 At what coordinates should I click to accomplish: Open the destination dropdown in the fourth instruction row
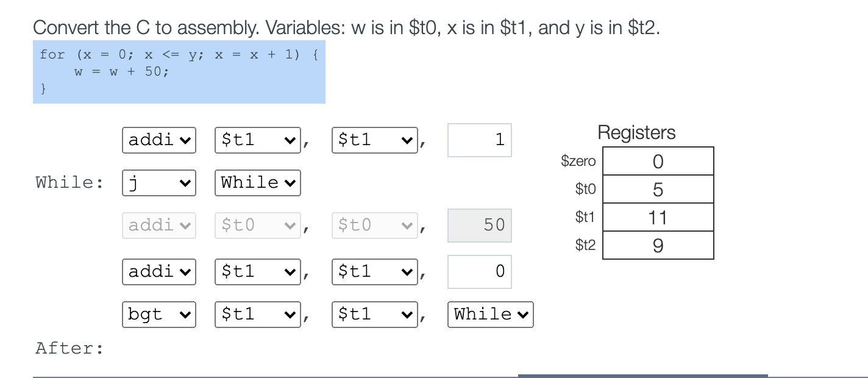coord(257,271)
